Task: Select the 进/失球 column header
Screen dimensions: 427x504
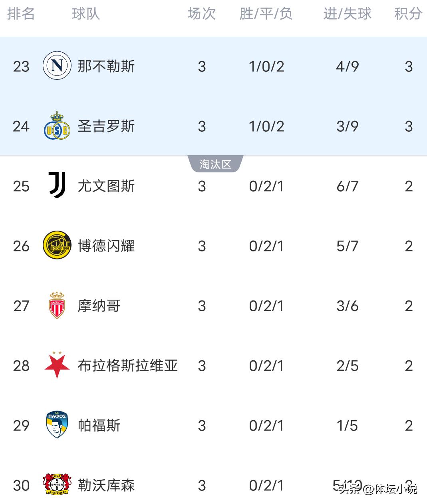Action: coord(347,14)
